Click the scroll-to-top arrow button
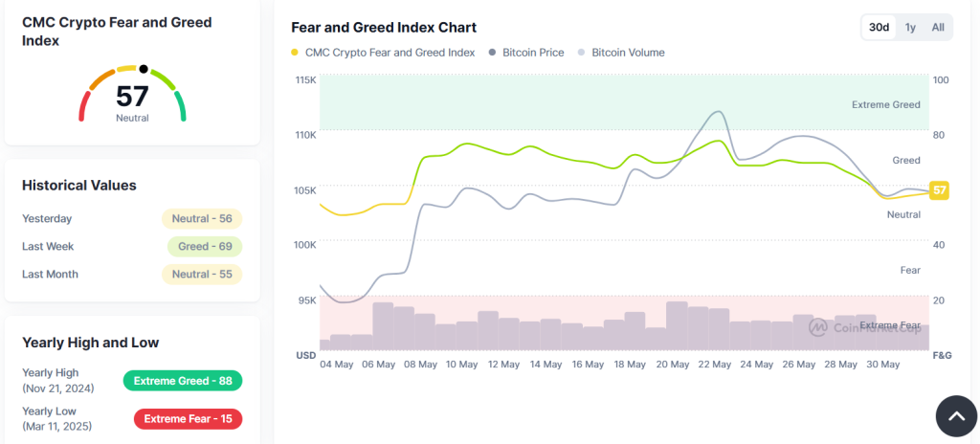This screenshot has height=444, width=980. [x=956, y=416]
